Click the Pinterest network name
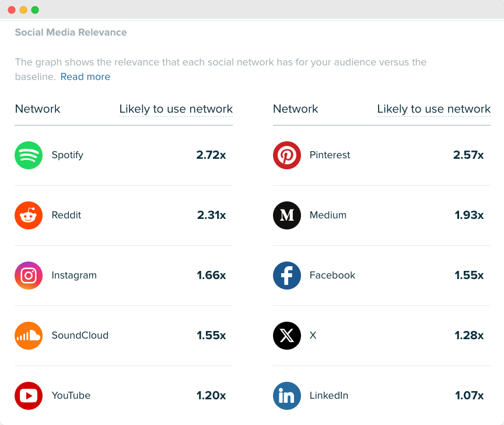Screen dimensions: 504x425 [330, 155]
